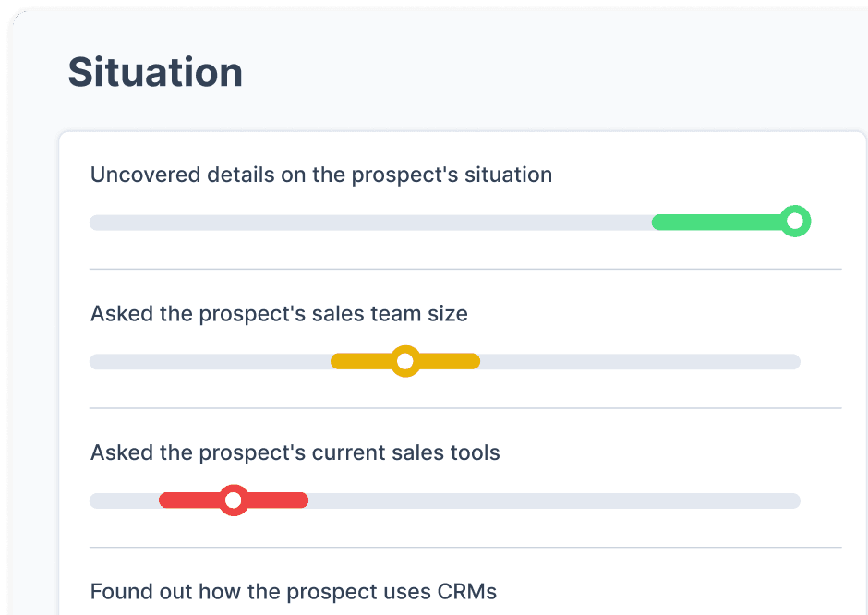The width and height of the screenshot is (868, 615).
Task: Click the 'Situation' page heading
Action: pyautogui.click(x=155, y=72)
